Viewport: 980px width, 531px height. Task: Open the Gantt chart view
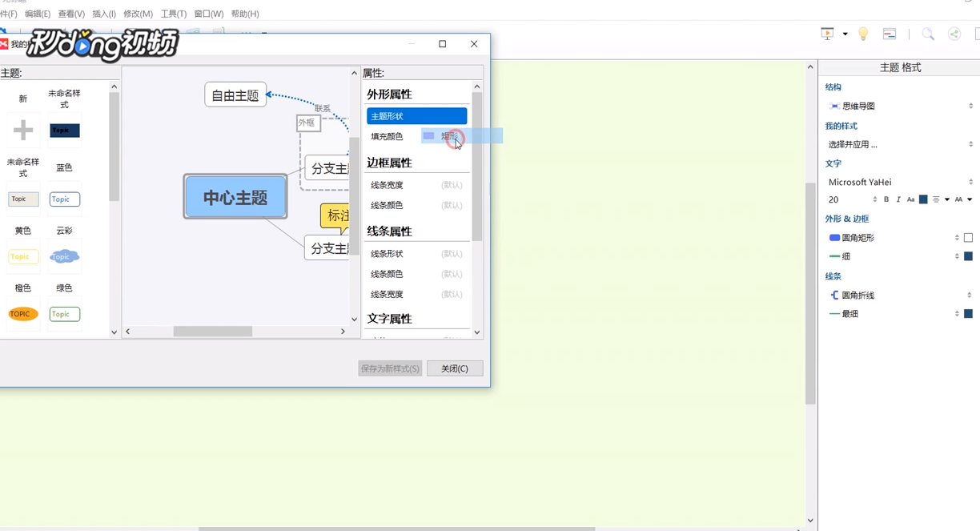pos(889,33)
